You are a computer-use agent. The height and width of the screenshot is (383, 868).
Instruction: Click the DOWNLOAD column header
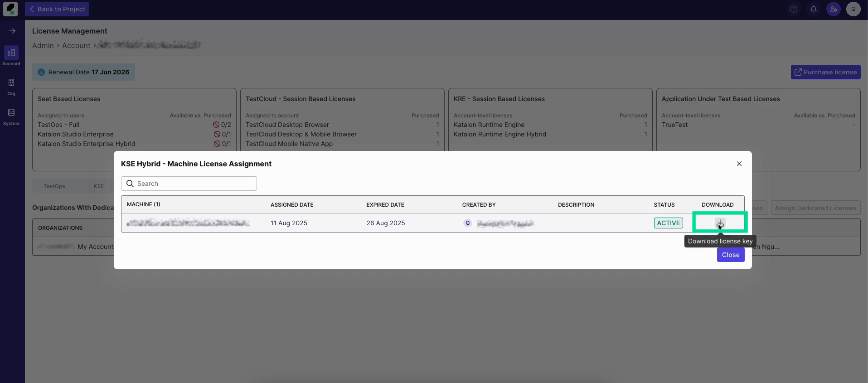[718, 205]
